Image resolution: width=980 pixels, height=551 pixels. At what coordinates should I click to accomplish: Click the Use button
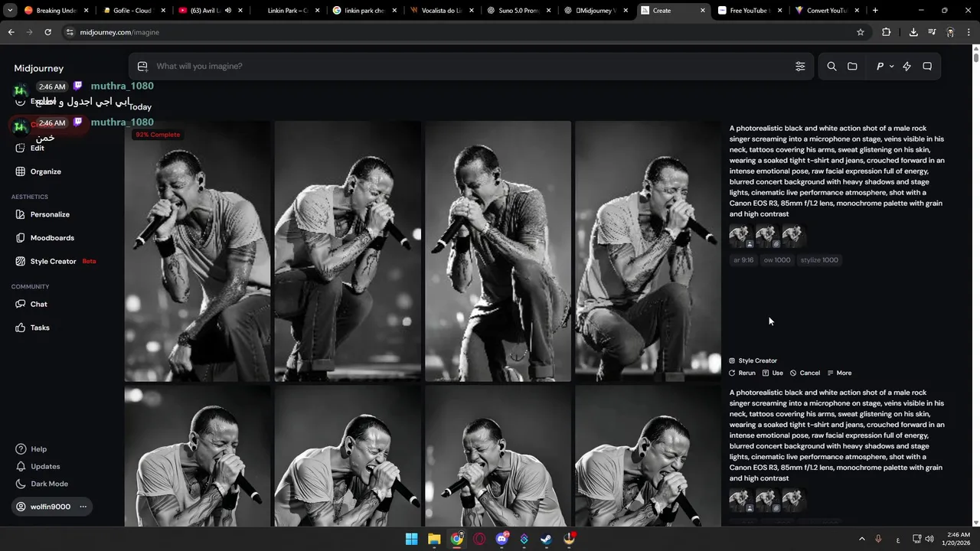tap(773, 373)
